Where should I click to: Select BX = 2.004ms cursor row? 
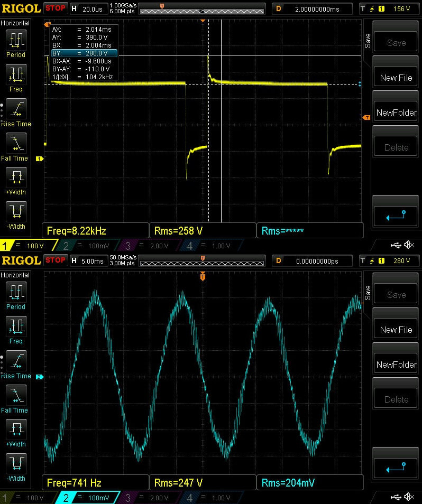(84, 45)
